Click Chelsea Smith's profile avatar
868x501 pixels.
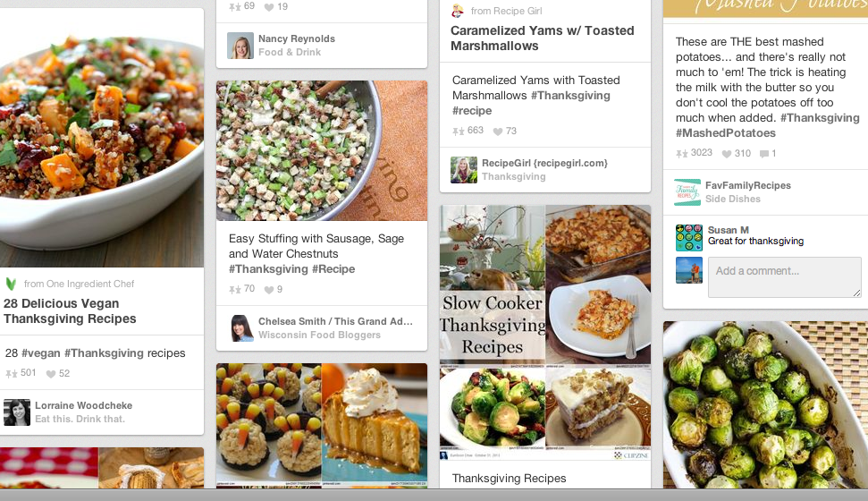pos(240,328)
